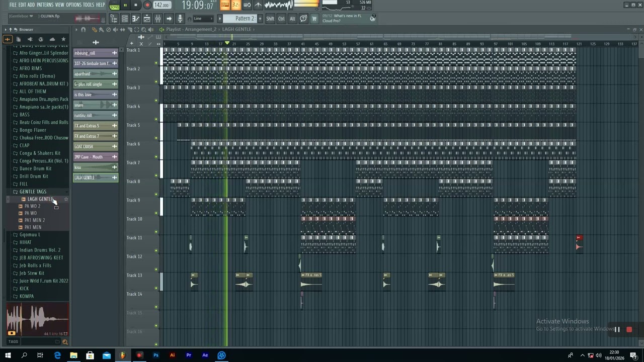The image size is (644, 362).
Task: Open the microphone recording icon
Action: [x=180, y=19]
